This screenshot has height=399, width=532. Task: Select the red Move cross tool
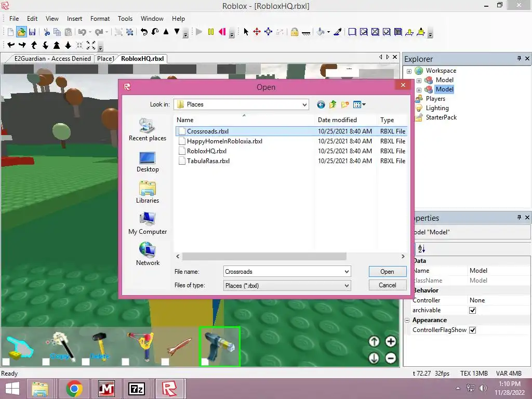point(257,32)
